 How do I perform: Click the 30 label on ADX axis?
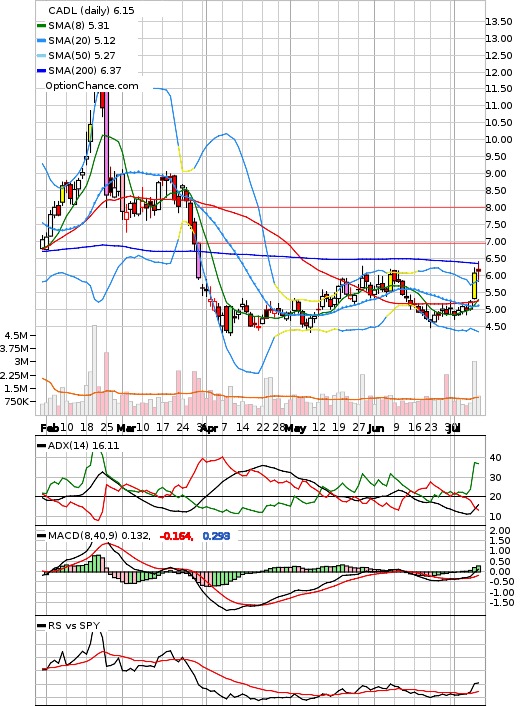[495, 477]
